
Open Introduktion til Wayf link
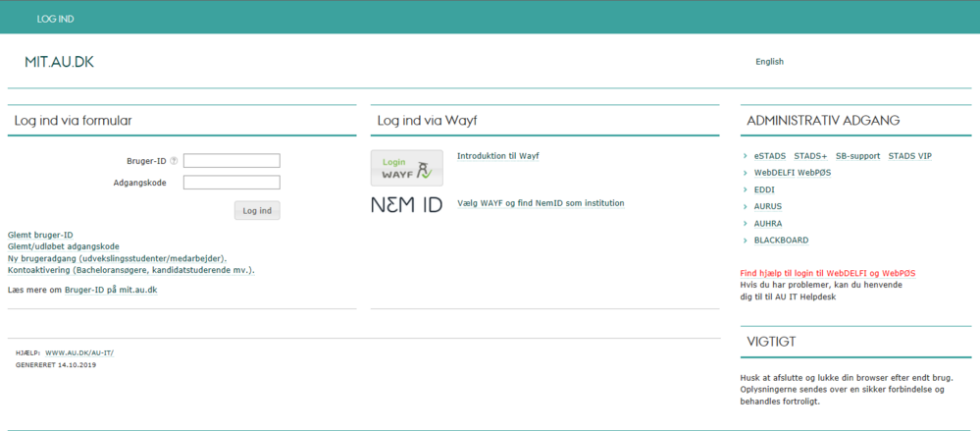point(498,156)
